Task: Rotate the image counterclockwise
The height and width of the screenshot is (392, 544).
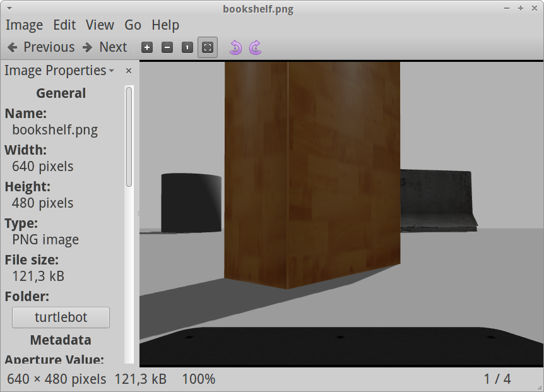Action: coord(235,47)
